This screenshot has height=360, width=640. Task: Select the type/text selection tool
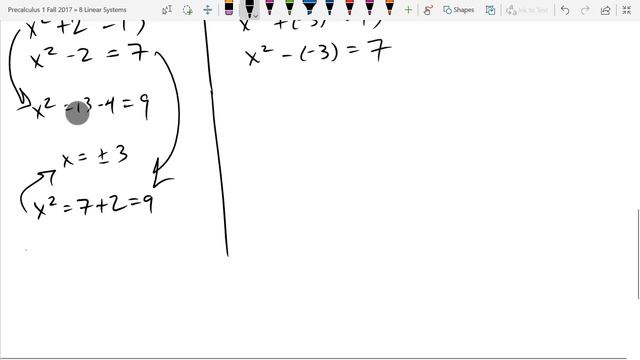tap(167, 10)
